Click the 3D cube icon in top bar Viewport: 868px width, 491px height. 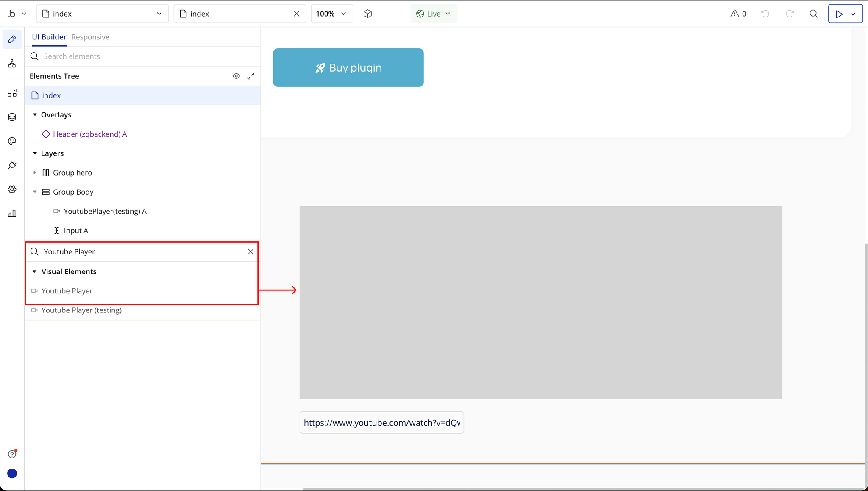[367, 14]
